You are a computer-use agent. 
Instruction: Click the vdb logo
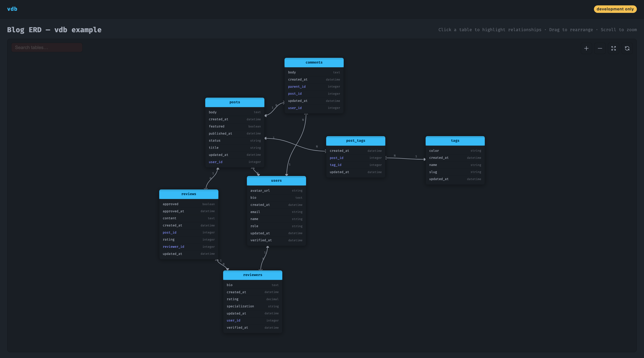click(12, 9)
